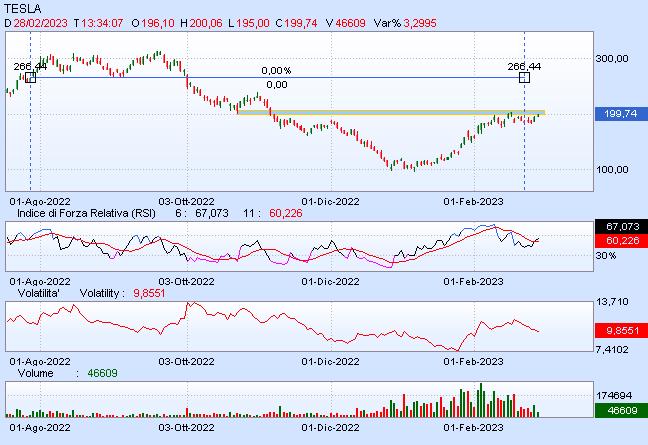Click the TESLA chart title
Viewport: 648px width, 445px height.
(x=23, y=8)
